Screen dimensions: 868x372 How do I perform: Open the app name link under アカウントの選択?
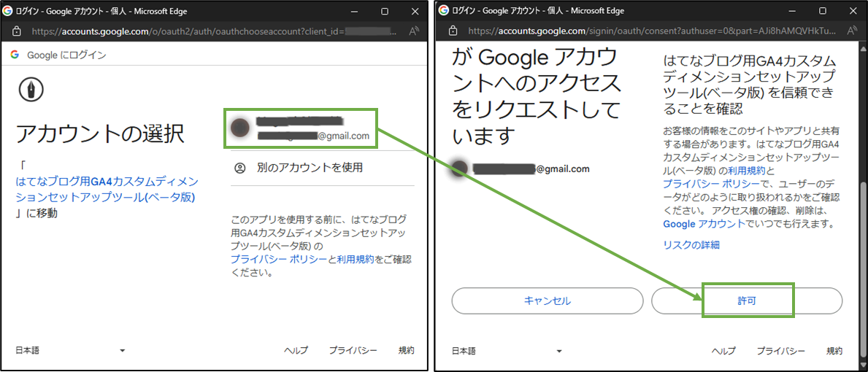click(x=107, y=189)
